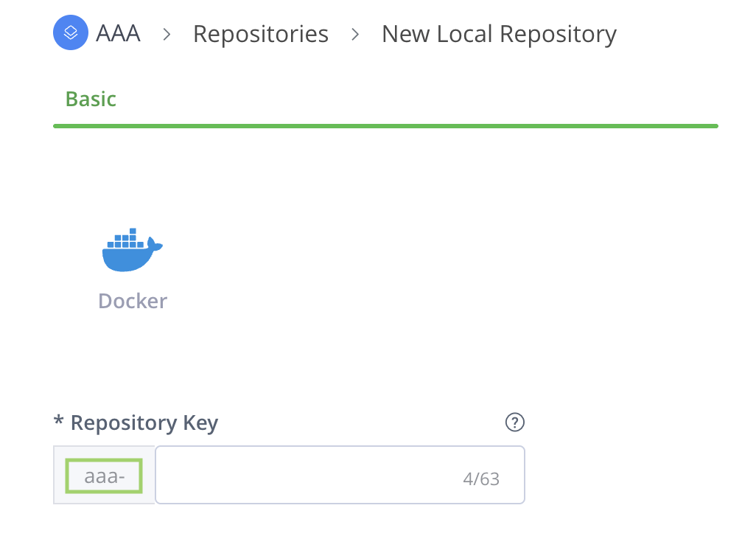756x553 pixels.
Task: Click the Repository Key field label
Action: pos(144,422)
